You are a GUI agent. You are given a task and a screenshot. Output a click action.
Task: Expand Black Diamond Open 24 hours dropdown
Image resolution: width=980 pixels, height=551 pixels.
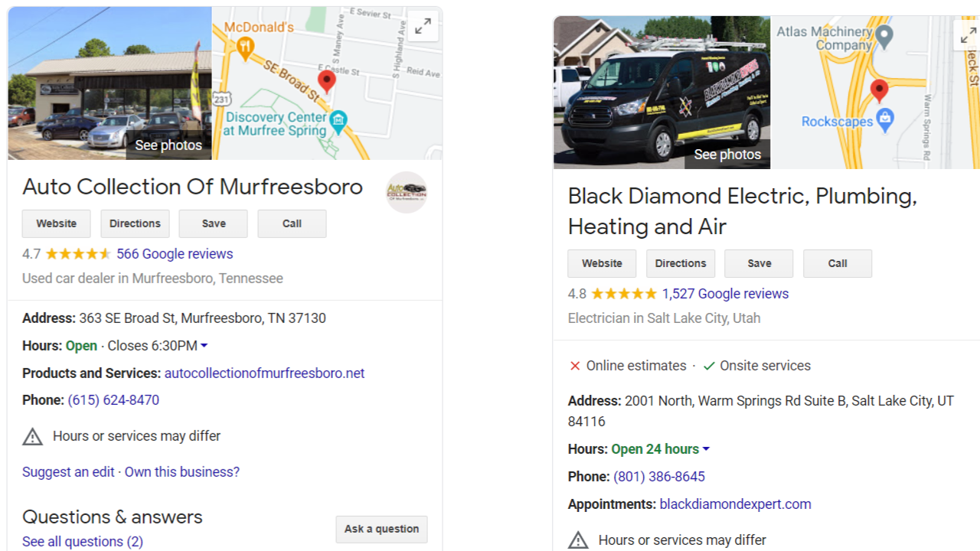pyautogui.click(x=706, y=449)
